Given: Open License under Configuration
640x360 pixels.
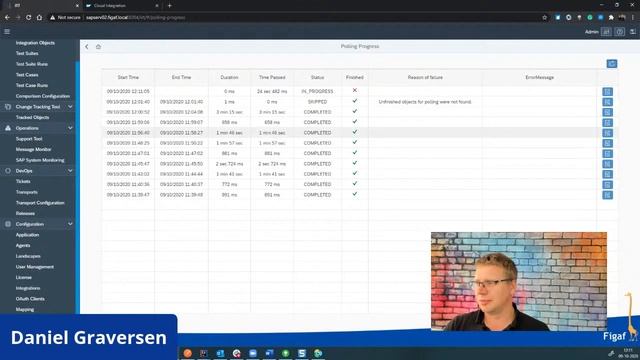Looking at the screenshot, I should coord(24,278).
